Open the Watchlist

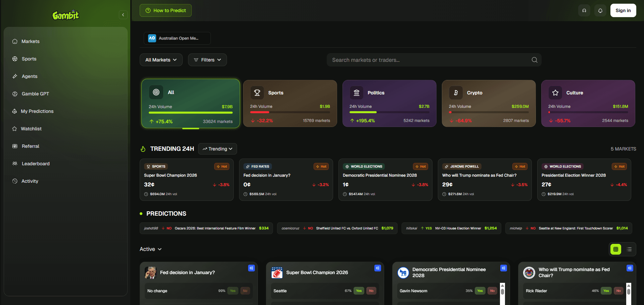tap(31, 129)
